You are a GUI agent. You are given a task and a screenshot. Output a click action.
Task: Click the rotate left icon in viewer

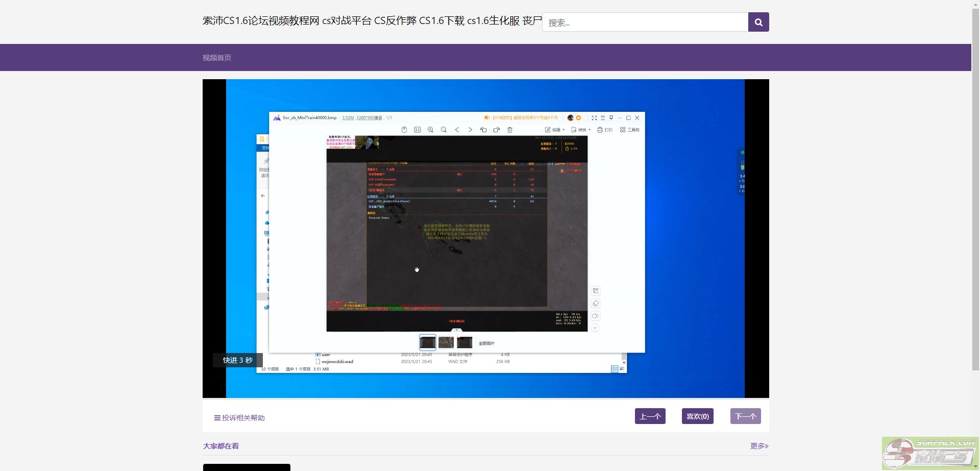[483, 130]
